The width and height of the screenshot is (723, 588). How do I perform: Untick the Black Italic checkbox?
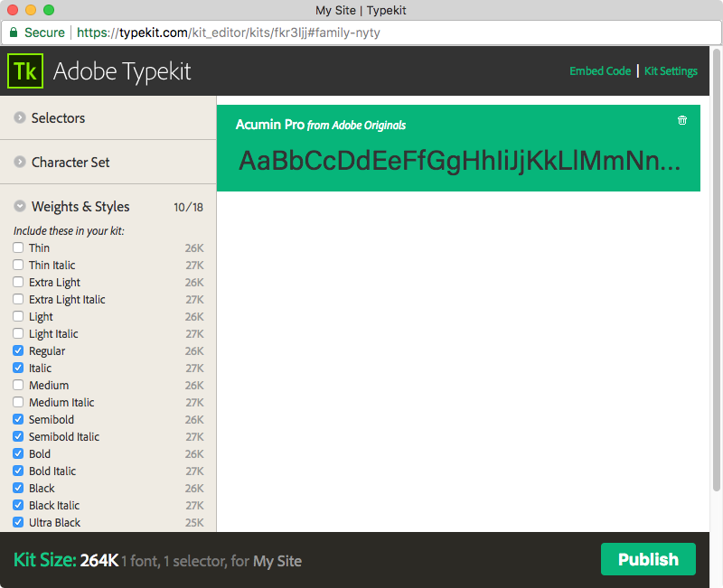(18, 505)
